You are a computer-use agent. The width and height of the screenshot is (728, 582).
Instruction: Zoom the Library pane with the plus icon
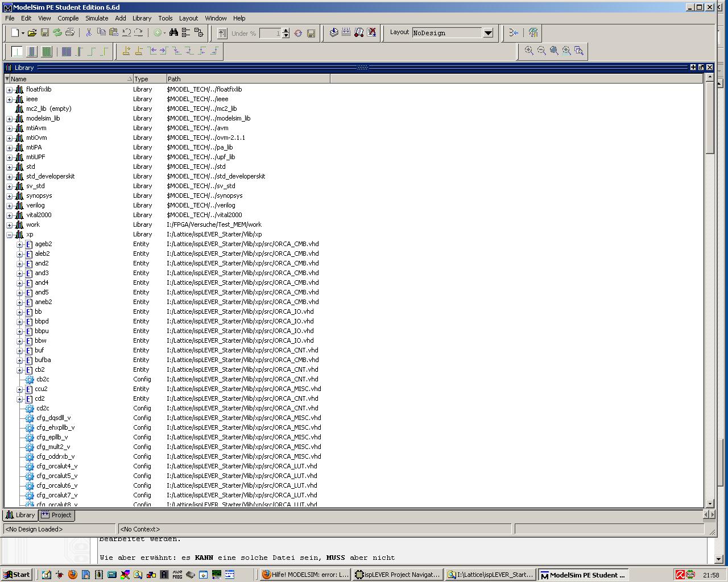pos(693,67)
